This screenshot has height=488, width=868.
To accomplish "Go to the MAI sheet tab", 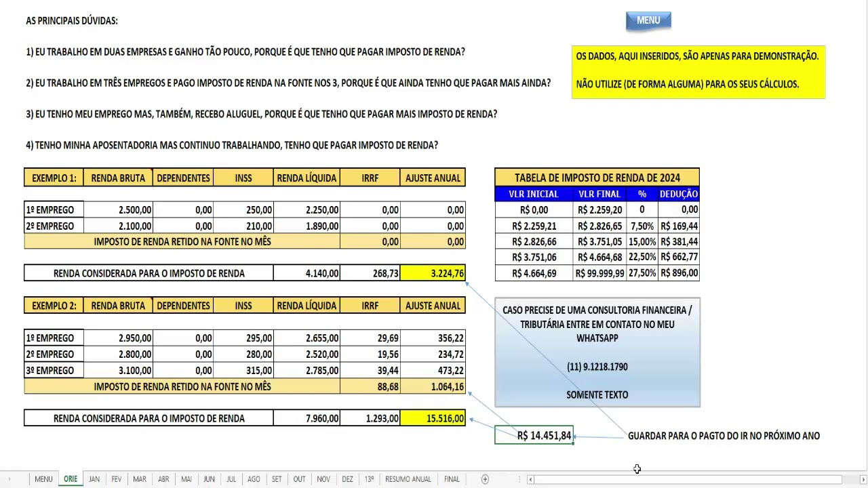I will click(x=186, y=479).
